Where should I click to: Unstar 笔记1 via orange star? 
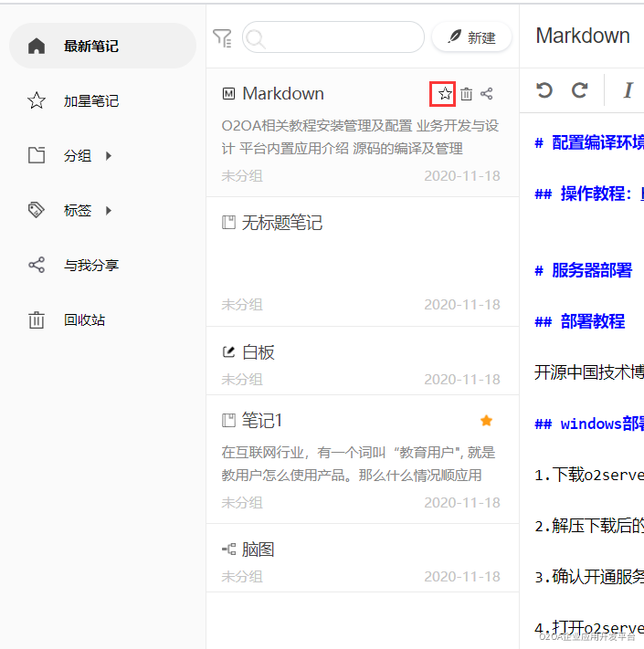(486, 421)
